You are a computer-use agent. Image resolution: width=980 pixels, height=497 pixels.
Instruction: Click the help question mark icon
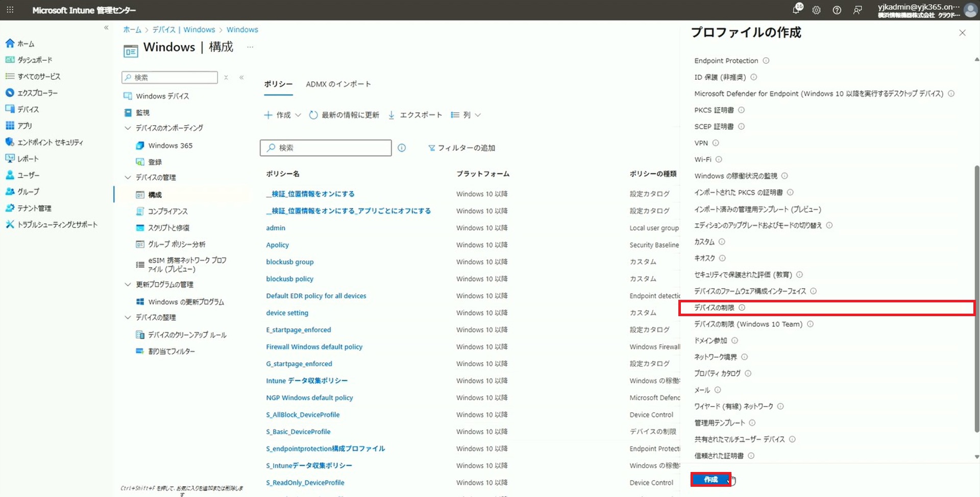pyautogui.click(x=837, y=10)
